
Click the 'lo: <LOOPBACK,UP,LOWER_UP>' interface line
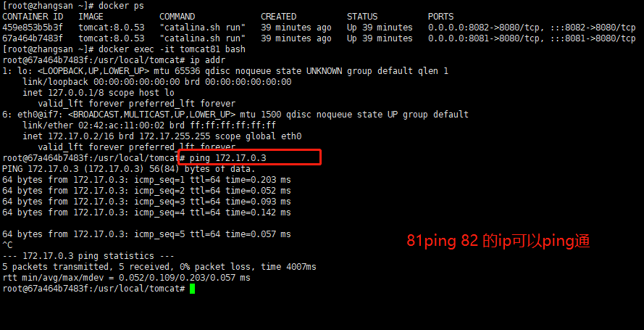point(225,70)
